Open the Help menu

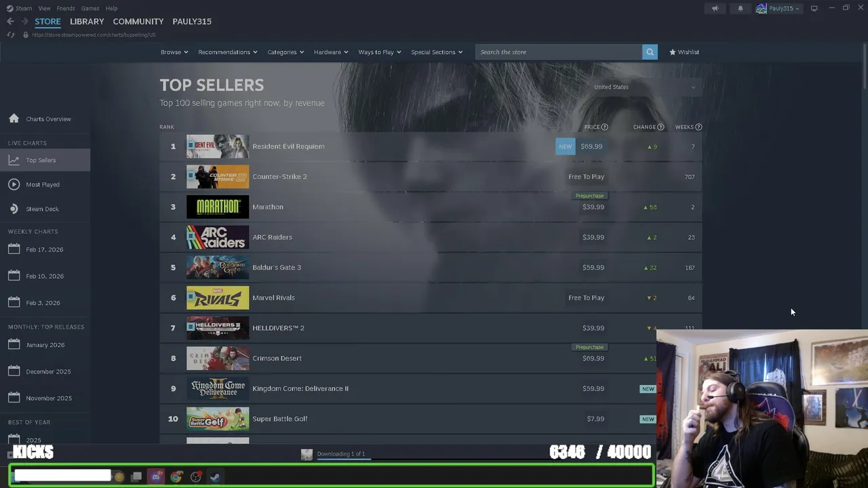click(x=111, y=8)
